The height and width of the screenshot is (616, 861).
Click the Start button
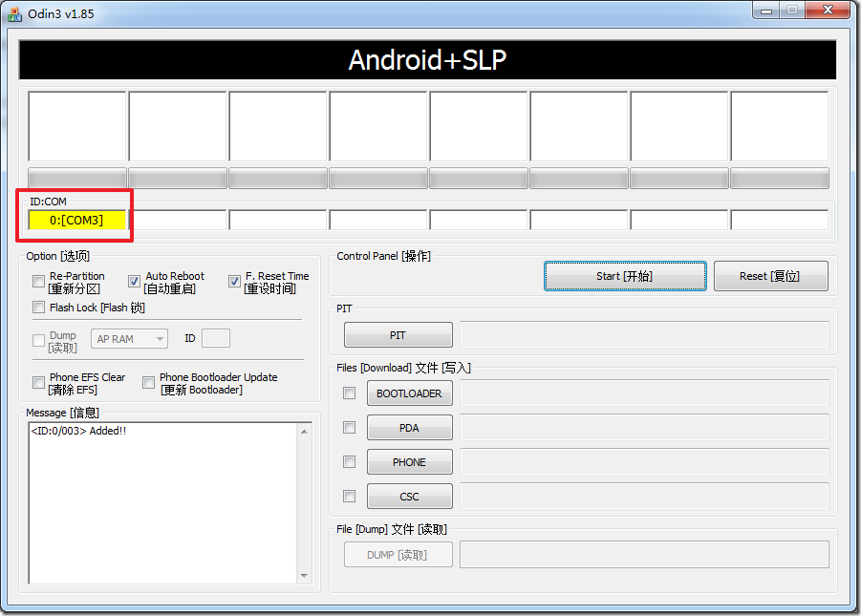tap(625, 276)
